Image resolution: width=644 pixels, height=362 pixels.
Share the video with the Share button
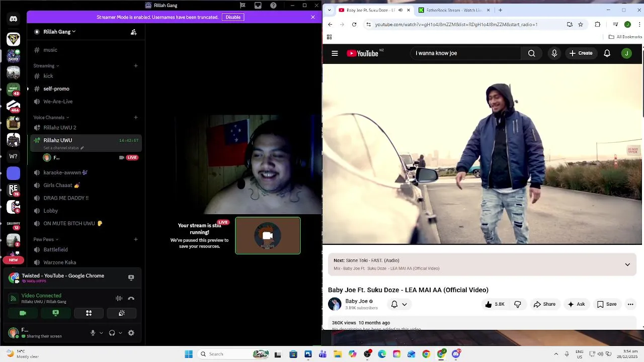(544, 304)
